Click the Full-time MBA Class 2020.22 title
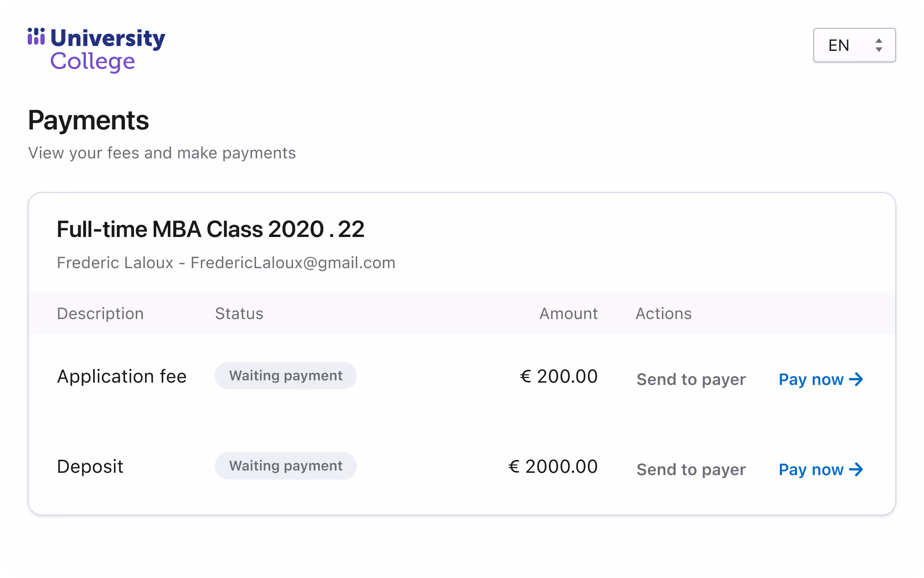This screenshot has height=578, width=924. click(211, 229)
